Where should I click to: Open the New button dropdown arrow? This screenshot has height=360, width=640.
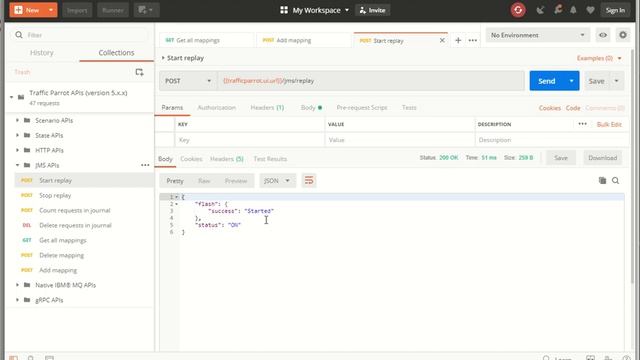pyautogui.click(x=51, y=10)
